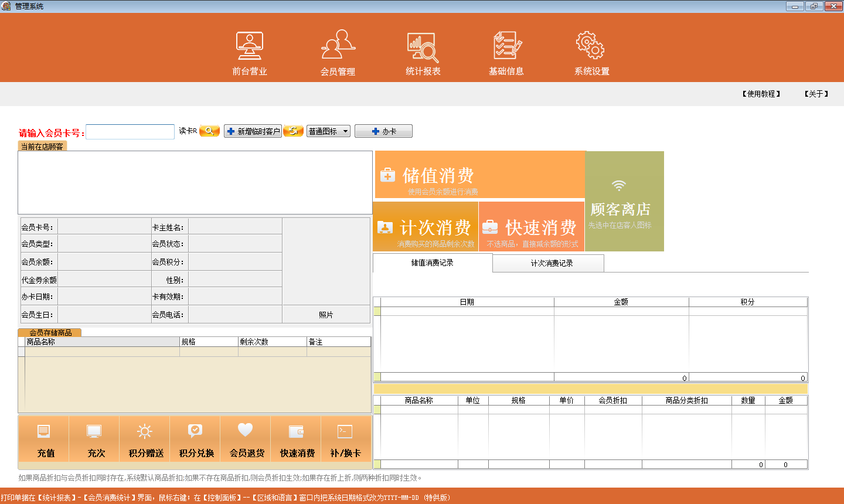
Task: Open the 普通图标 icon style dropdown
Action: [x=328, y=131]
